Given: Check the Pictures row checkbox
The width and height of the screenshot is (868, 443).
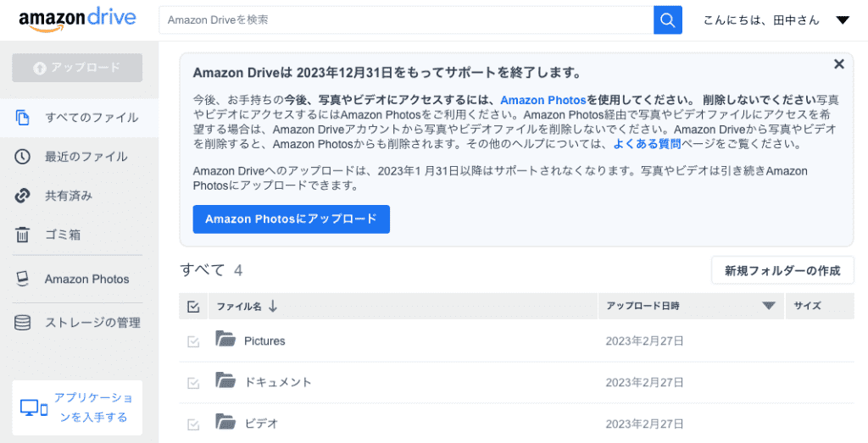Looking at the screenshot, I should [193, 342].
